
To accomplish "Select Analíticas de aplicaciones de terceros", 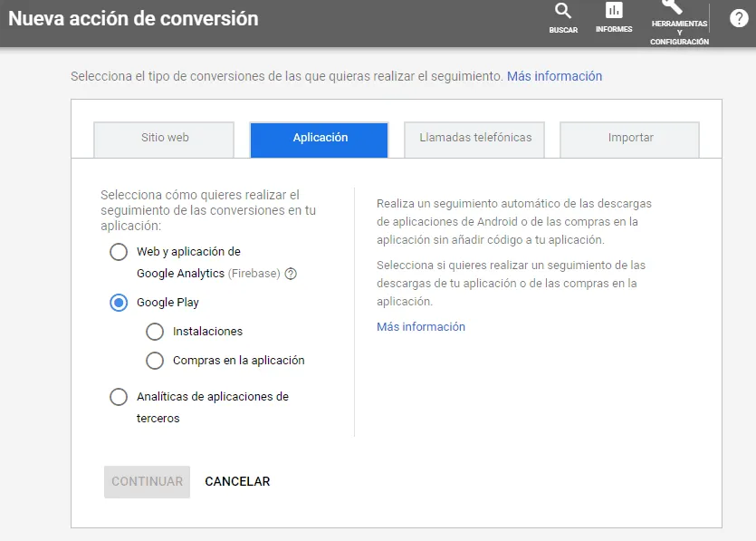I will click(119, 397).
